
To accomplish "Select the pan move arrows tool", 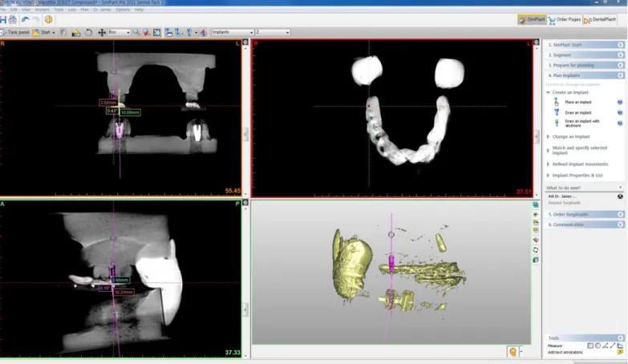I will [102, 32].
